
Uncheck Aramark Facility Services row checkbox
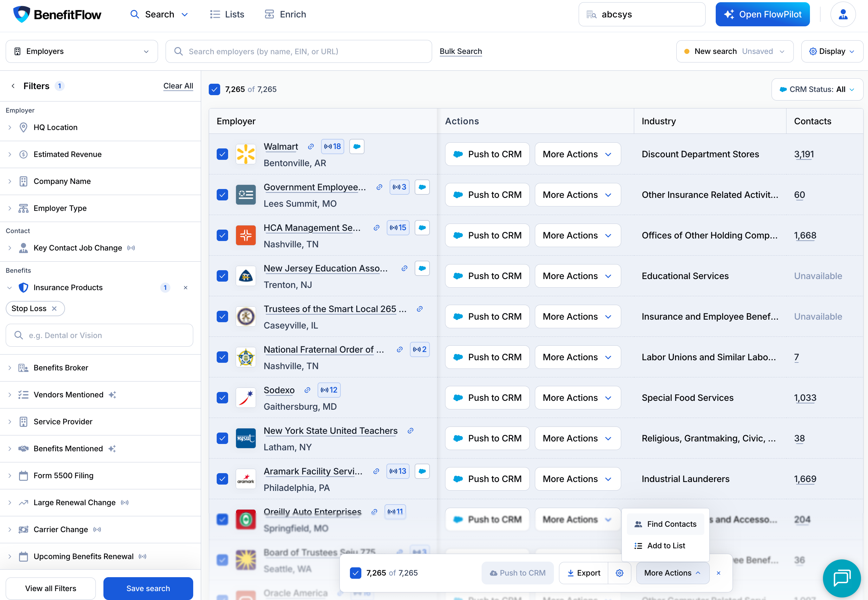pyautogui.click(x=222, y=479)
